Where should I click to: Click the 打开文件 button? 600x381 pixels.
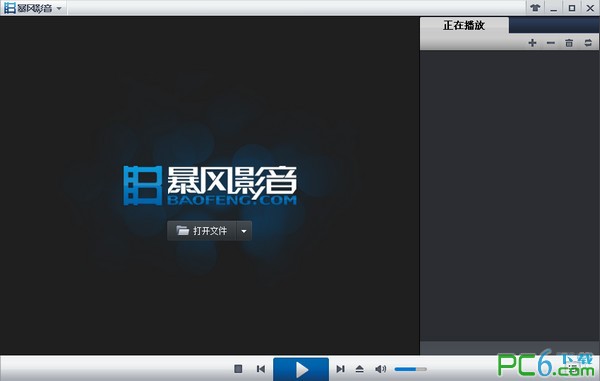(202, 231)
